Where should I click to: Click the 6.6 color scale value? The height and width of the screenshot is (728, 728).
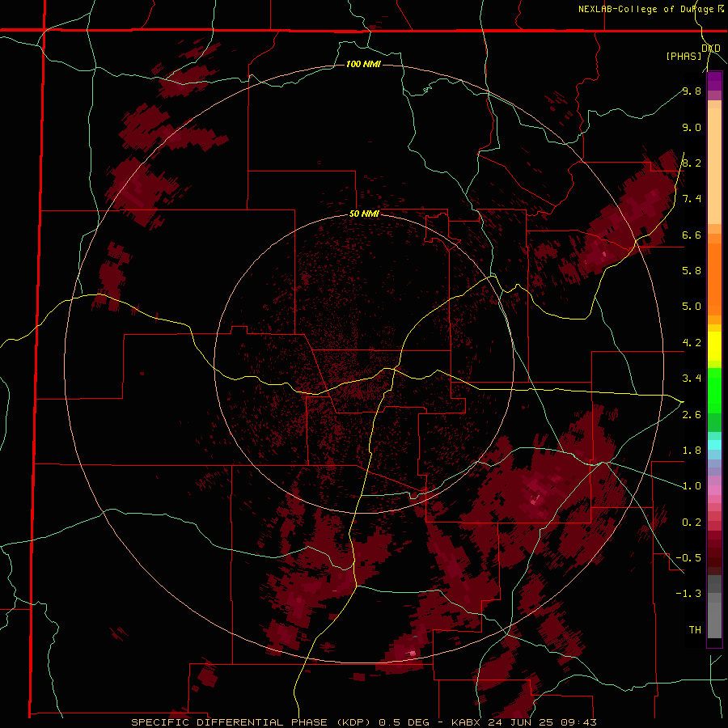click(x=692, y=235)
